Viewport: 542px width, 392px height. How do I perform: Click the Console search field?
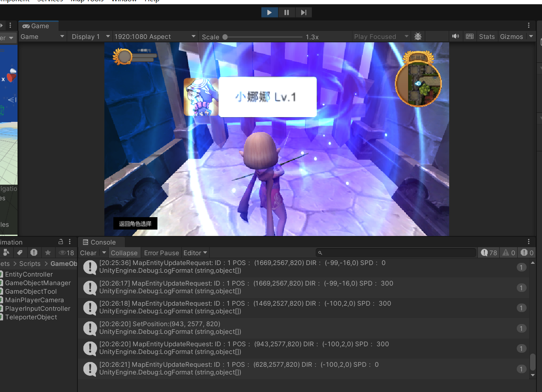[x=396, y=253]
